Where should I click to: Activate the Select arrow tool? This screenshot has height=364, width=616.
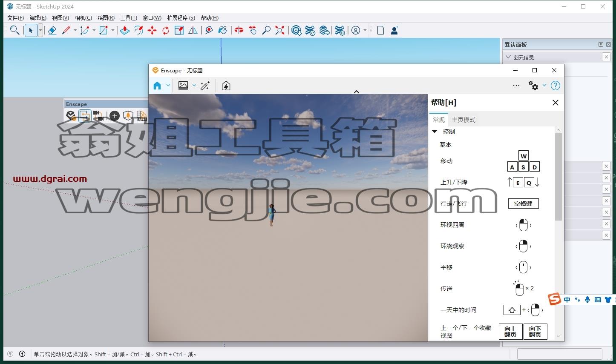(31, 30)
